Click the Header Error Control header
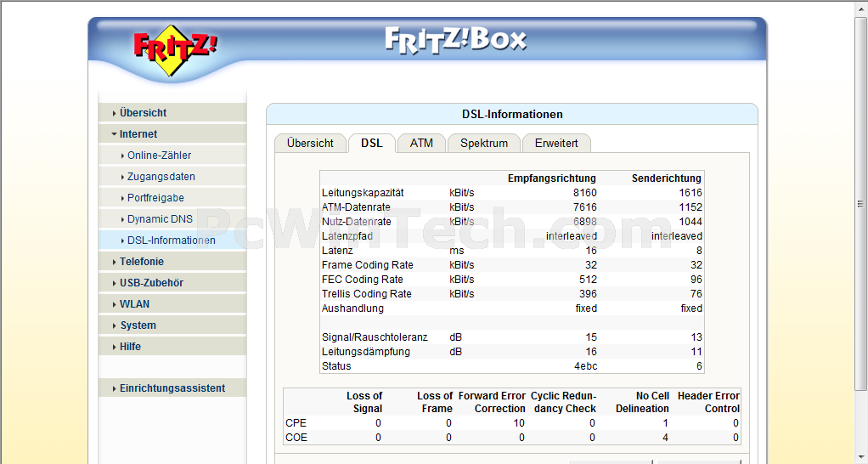The image size is (868, 464). click(x=708, y=402)
